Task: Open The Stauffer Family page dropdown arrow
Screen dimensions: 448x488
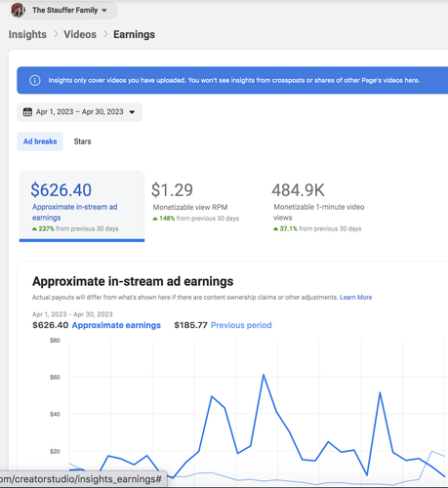Action: [104, 11]
